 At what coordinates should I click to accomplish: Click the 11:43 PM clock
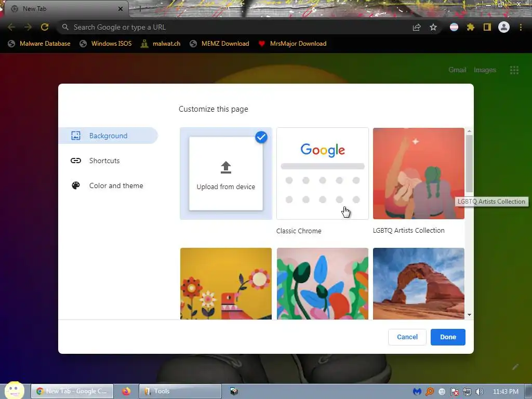click(506, 392)
